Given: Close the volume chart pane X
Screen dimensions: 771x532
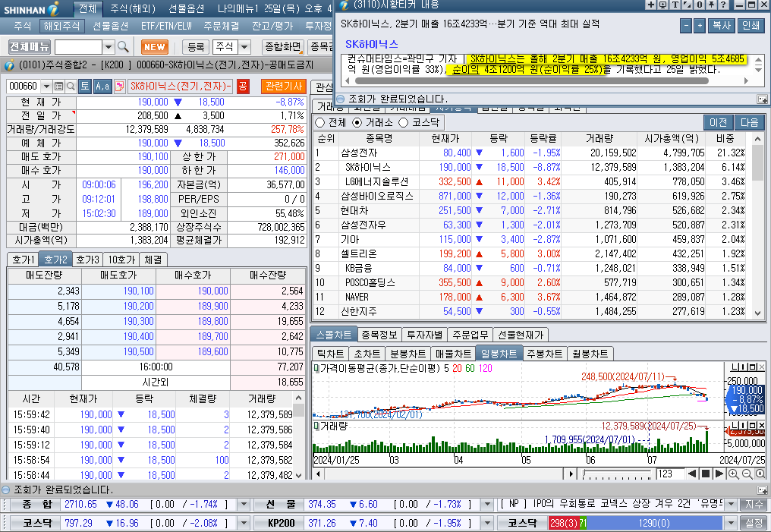Looking at the screenshot, I should pyautogui.click(x=762, y=425).
